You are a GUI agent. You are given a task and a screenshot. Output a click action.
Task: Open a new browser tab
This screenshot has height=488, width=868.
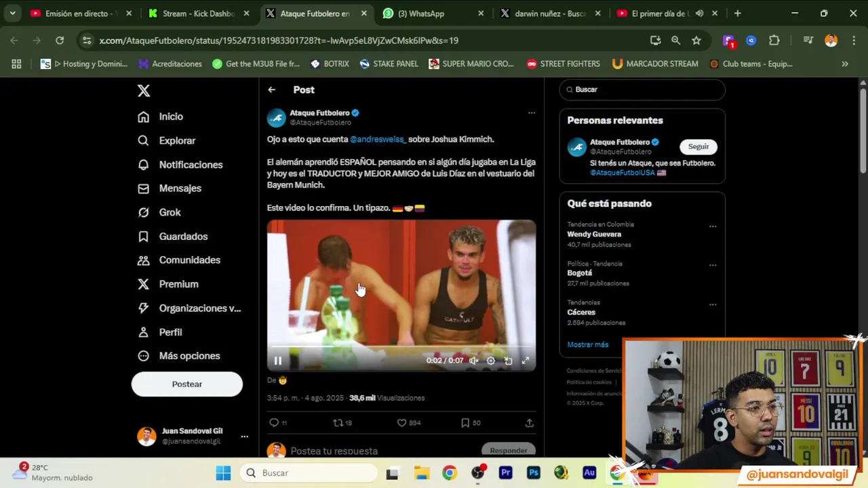coord(737,13)
